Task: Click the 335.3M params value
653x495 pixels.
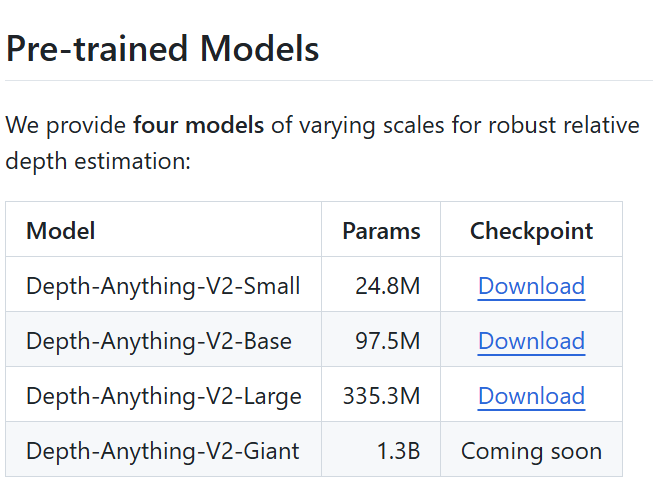Action: [x=381, y=396]
